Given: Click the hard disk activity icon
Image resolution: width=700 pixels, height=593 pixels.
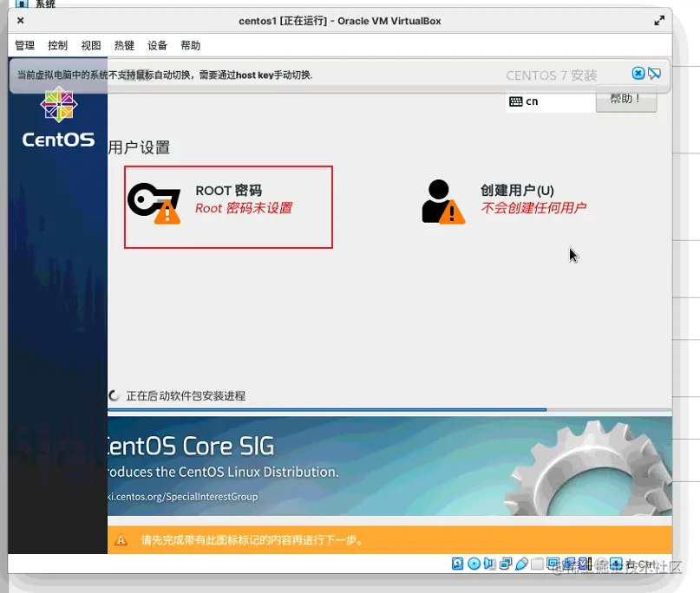Looking at the screenshot, I should point(457,564).
